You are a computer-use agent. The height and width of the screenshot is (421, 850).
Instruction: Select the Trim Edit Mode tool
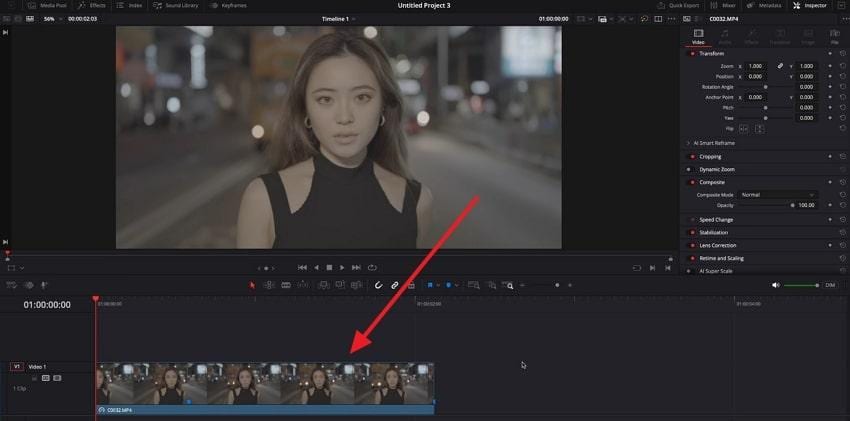[269, 285]
